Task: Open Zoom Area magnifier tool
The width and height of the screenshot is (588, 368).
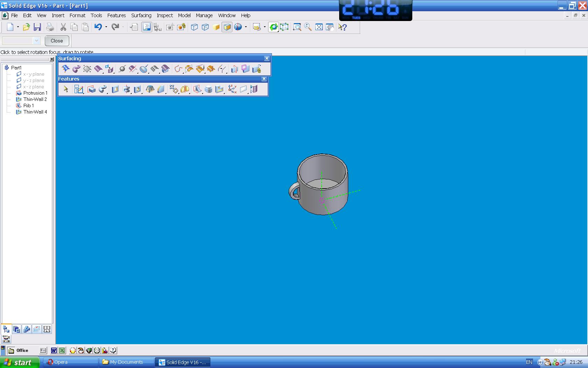Action: (x=297, y=27)
